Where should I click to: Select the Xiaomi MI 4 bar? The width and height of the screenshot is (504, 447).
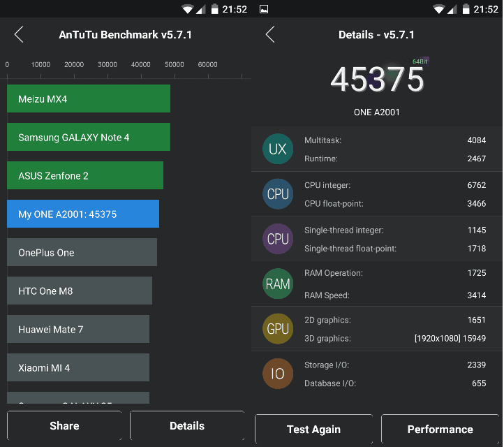point(78,367)
